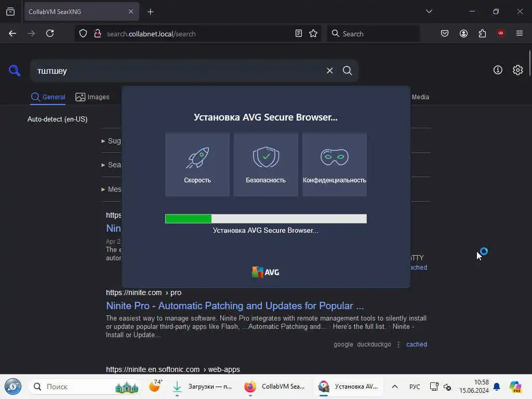Viewport: 532px width, 399px height.
Task: Open the uBlock Origin extension icon
Action: (x=500, y=33)
